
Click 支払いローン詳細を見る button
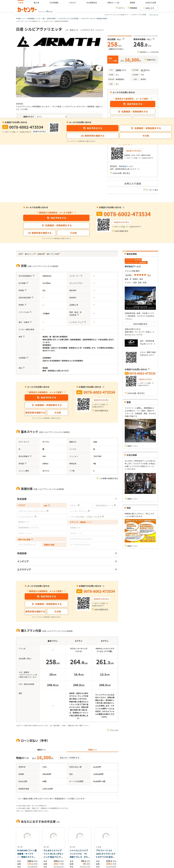[69, 758]
